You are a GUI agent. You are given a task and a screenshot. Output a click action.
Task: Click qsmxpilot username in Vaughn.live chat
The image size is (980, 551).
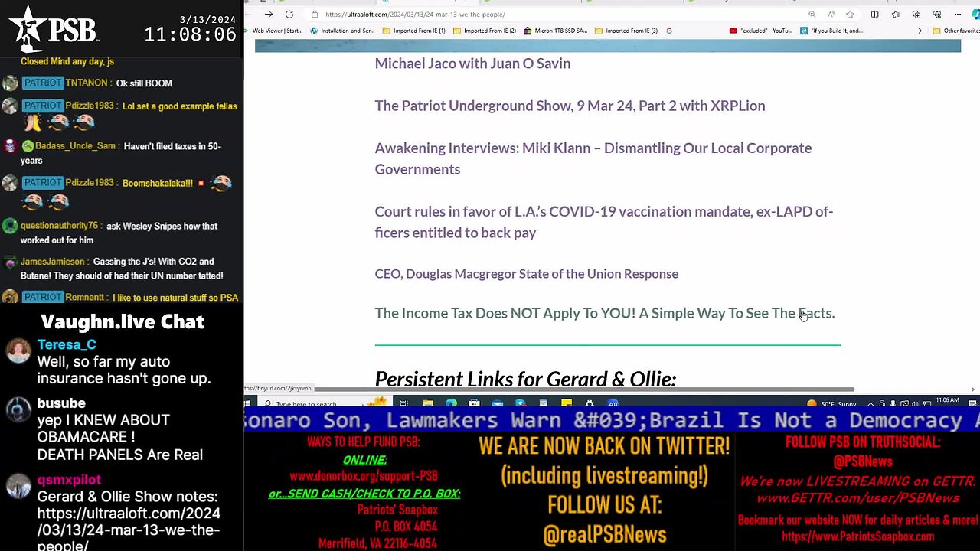[69, 480]
